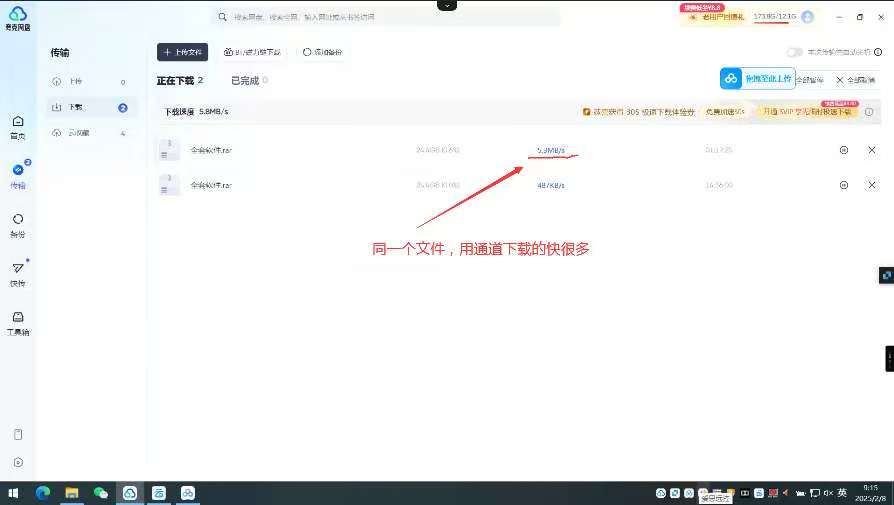This screenshot has height=505, width=894.
Task: Open File Explorer from the taskbar
Action: [72, 493]
